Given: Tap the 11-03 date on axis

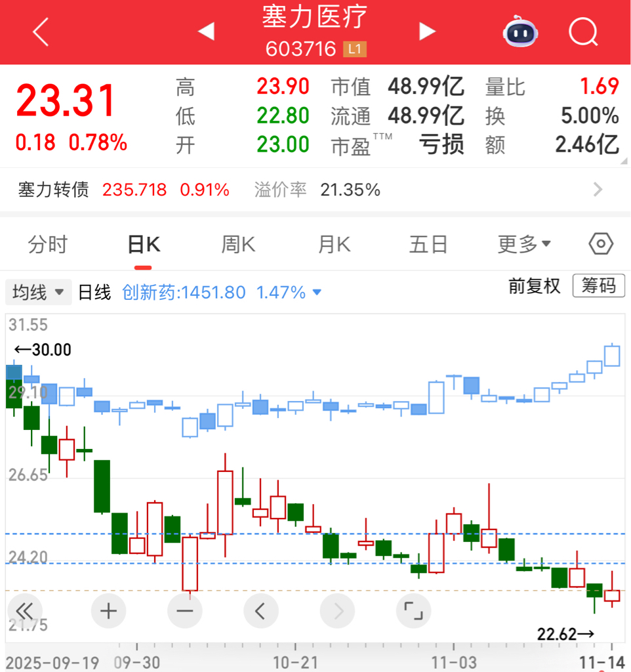Looking at the screenshot, I should click(454, 663).
